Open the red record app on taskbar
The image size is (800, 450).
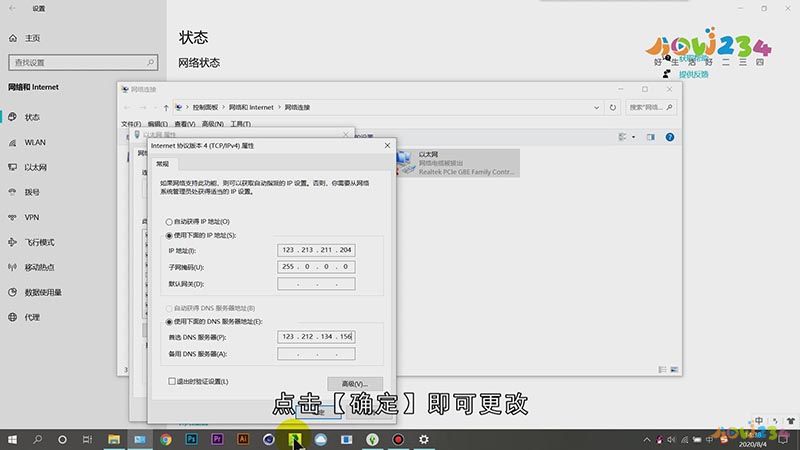[398, 439]
